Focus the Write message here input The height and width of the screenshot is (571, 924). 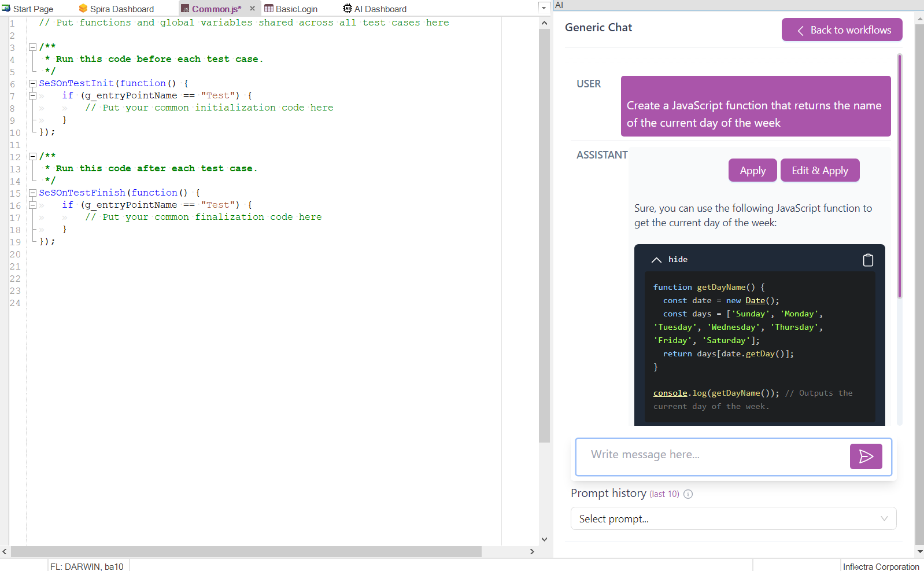[711, 455]
